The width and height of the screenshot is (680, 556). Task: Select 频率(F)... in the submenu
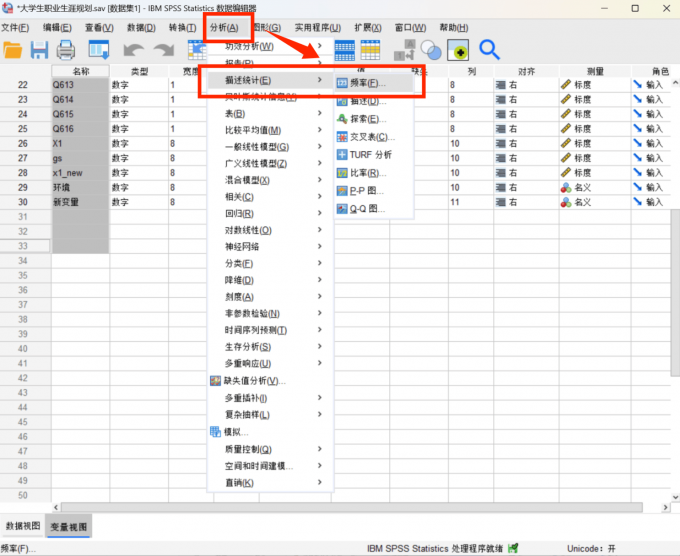pos(373,83)
